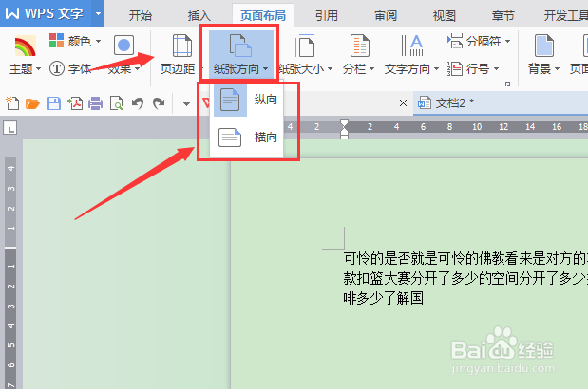Open the 分隔符 breaks dropdown
Screen dimensions: 588x389
coord(479,41)
